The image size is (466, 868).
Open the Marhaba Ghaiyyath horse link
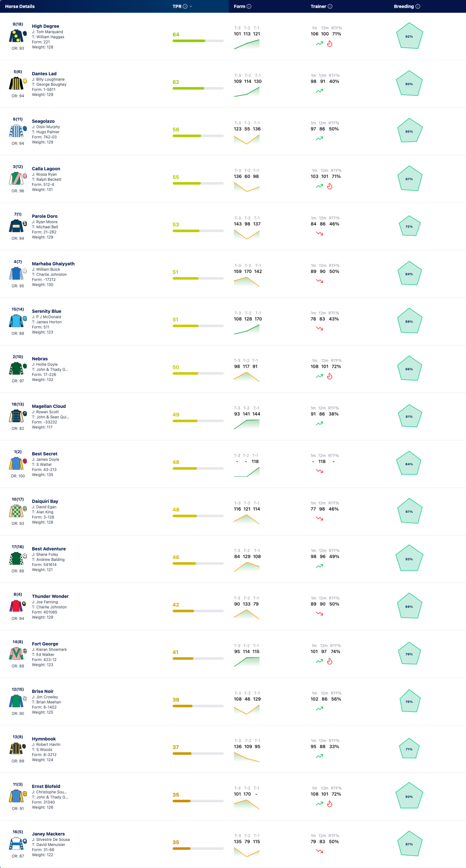tap(53, 263)
